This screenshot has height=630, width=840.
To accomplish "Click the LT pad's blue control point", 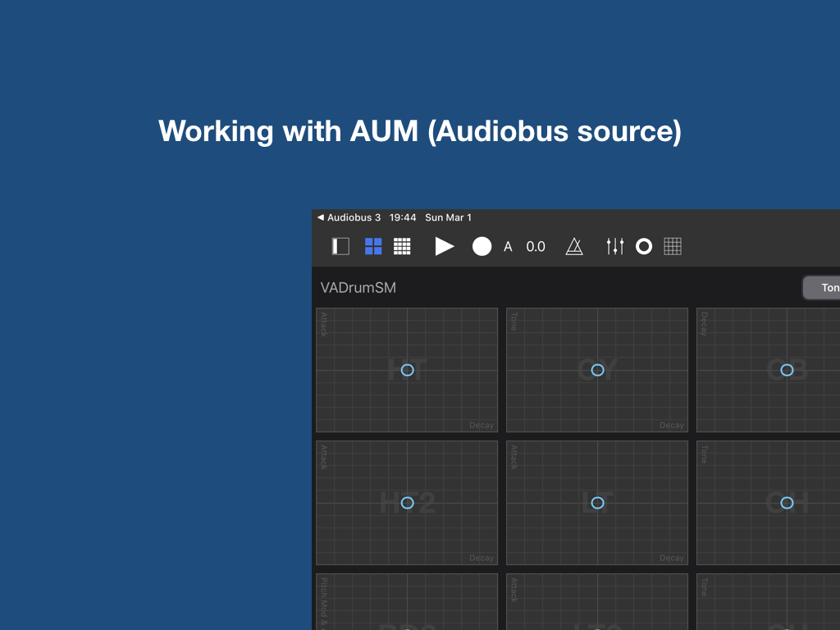I will click(x=597, y=503).
